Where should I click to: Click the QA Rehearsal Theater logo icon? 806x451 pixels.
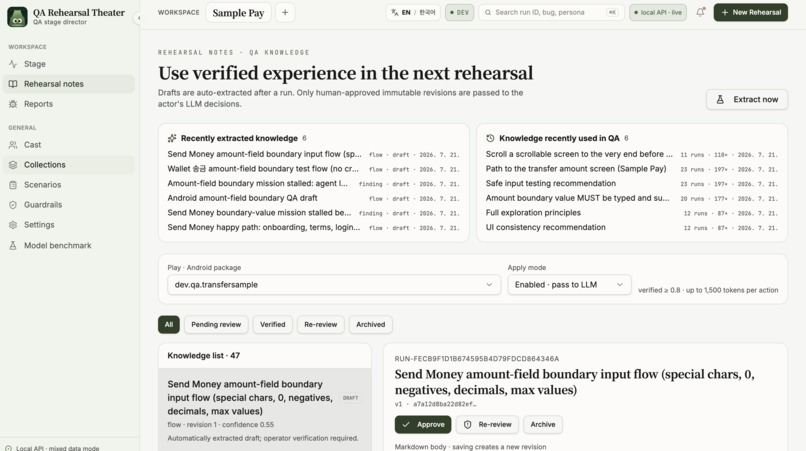tap(17, 16)
